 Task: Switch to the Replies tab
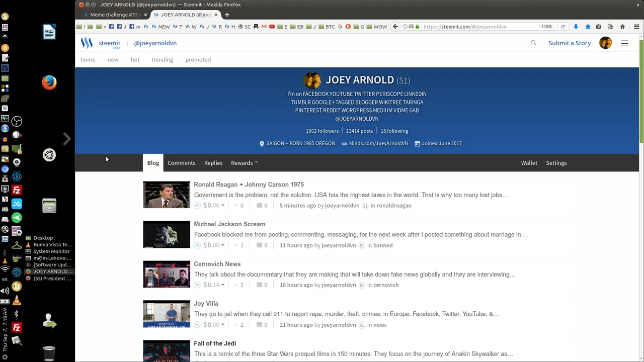point(213,163)
